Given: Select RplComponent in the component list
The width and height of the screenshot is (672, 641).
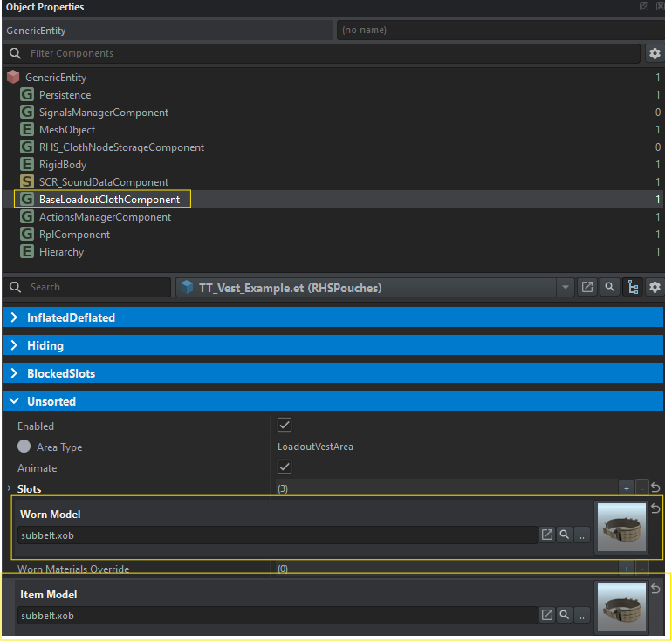Looking at the screenshot, I should tap(74, 235).
